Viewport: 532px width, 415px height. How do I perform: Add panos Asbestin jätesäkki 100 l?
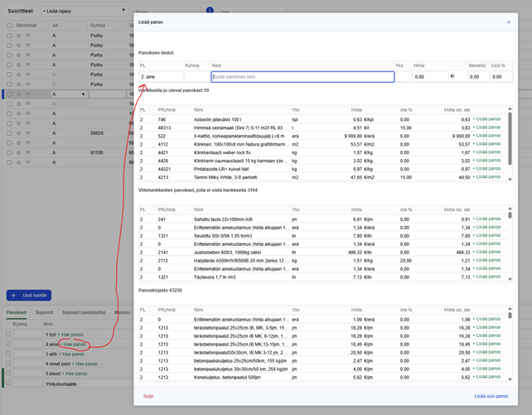click(x=487, y=119)
